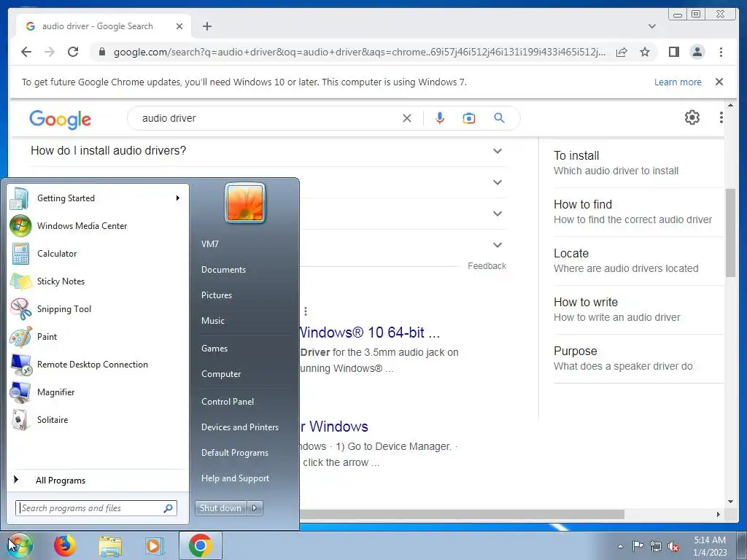Open Games from Start menu
Screen dimensions: 747x560
pyautogui.click(x=244, y=348)
